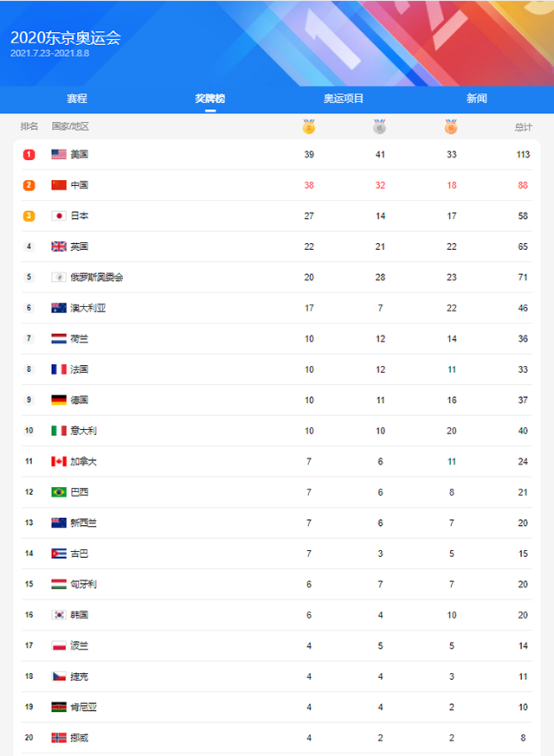Screen dimensions: 554x756
Task: Click the Brazil flag icon
Action: pyautogui.click(x=59, y=492)
